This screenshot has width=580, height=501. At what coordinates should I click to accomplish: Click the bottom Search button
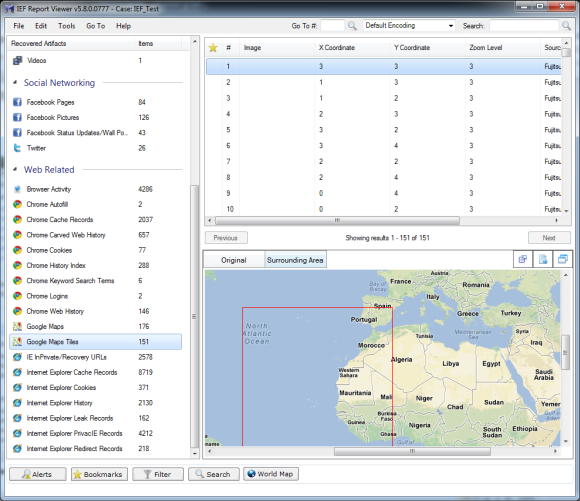[x=214, y=474]
